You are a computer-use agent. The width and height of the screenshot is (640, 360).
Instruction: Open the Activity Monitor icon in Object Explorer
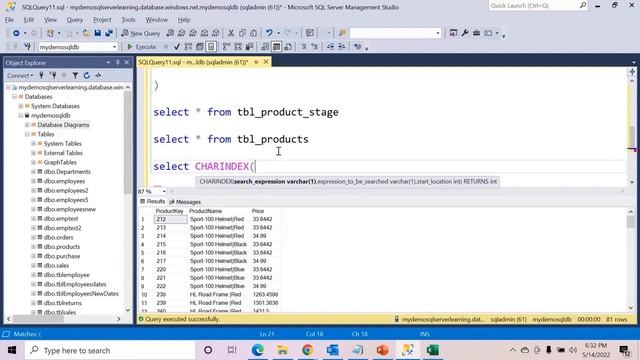[x=98, y=76]
